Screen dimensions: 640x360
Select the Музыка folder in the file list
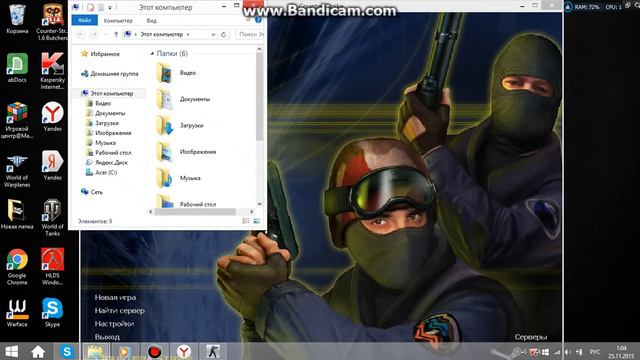tap(179, 178)
